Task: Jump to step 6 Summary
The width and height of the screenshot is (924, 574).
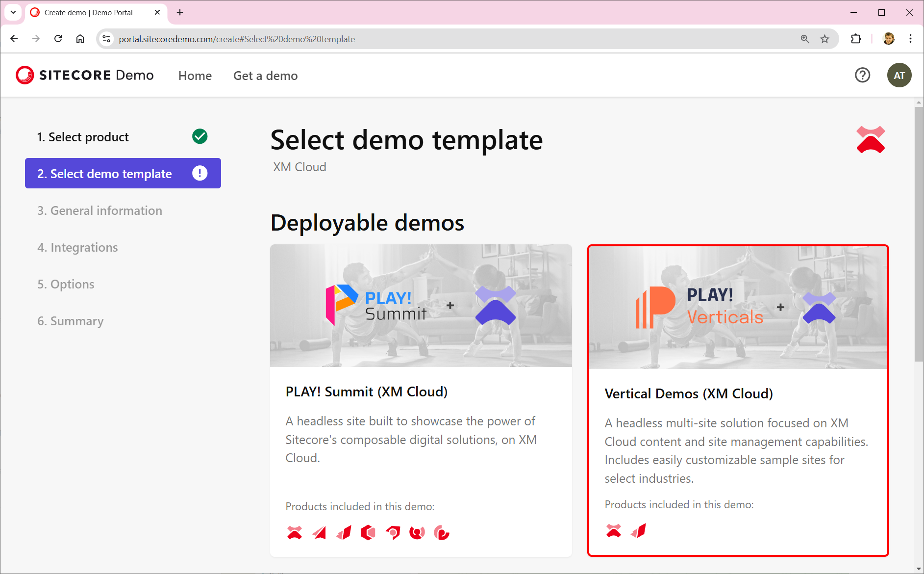Action: 70,321
